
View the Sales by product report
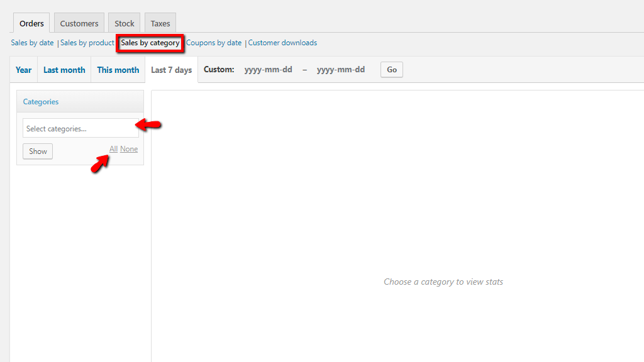(87, 43)
